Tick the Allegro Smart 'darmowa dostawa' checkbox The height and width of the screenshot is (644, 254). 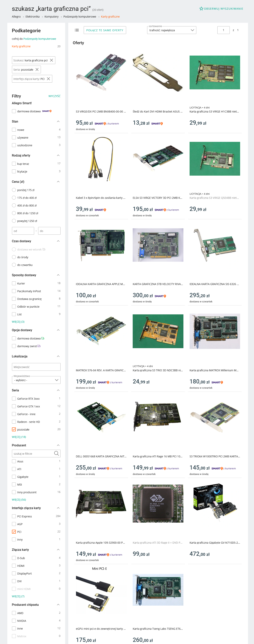coord(14,111)
